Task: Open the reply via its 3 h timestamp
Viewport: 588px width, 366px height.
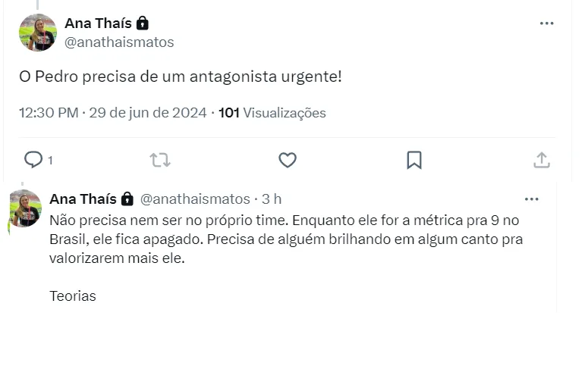Action: (x=272, y=199)
